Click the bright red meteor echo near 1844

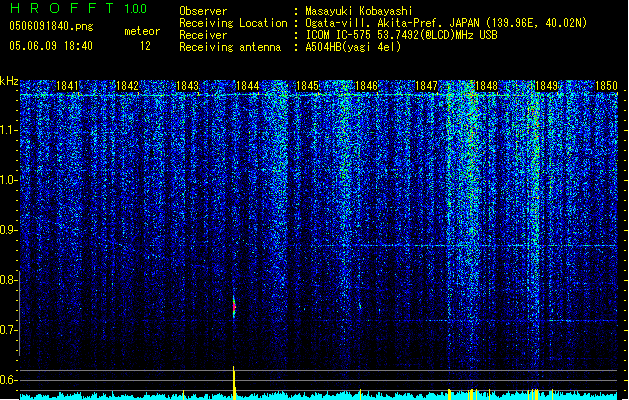point(234,307)
